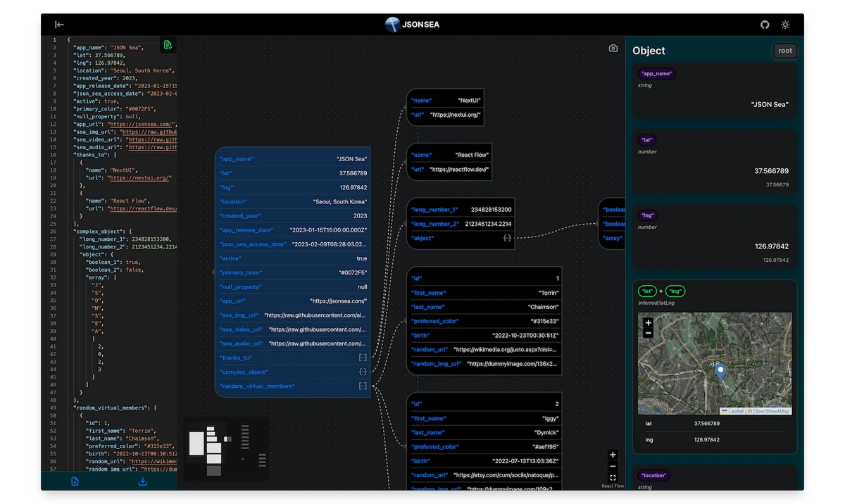Click the map location pin marker
The height and width of the screenshot is (504, 845).
(x=720, y=372)
